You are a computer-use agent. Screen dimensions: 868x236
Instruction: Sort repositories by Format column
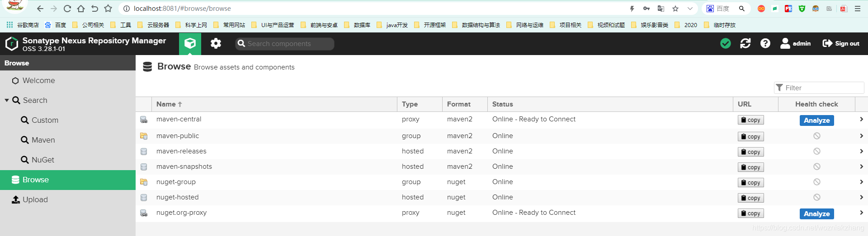coord(465,104)
